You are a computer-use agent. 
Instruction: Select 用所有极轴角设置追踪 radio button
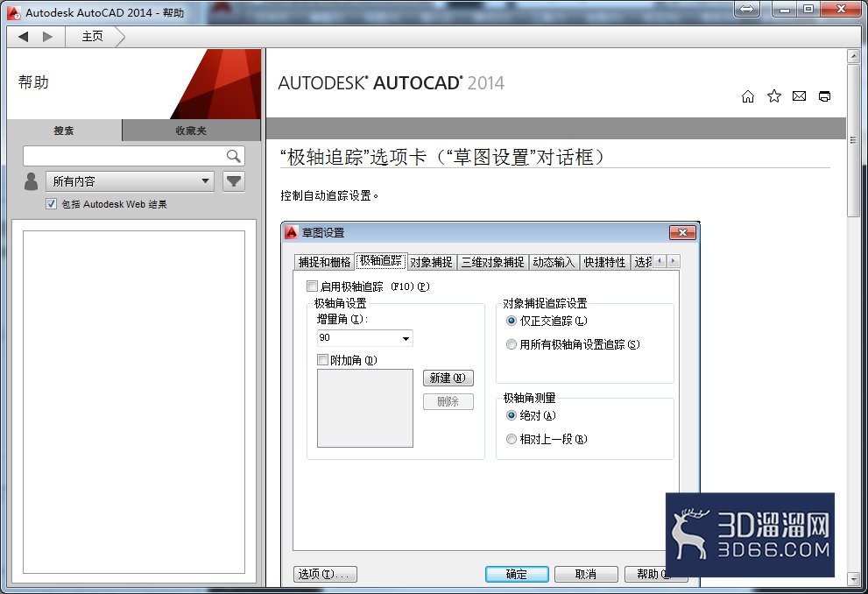point(512,344)
